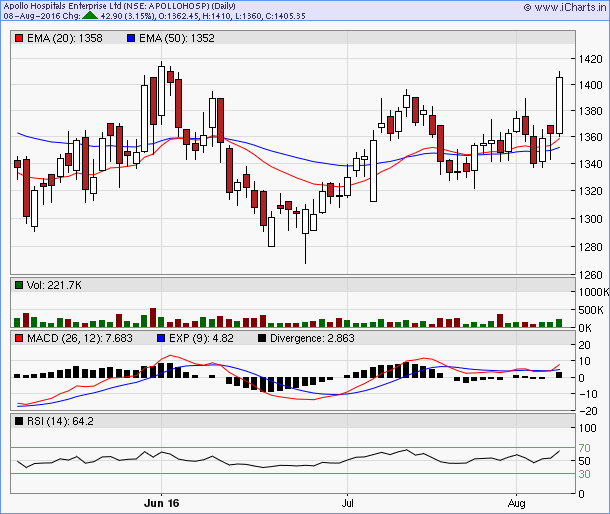Image resolution: width=610 pixels, height=514 pixels.
Task: Click the 1320 price axis label
Action: (591, 191)
